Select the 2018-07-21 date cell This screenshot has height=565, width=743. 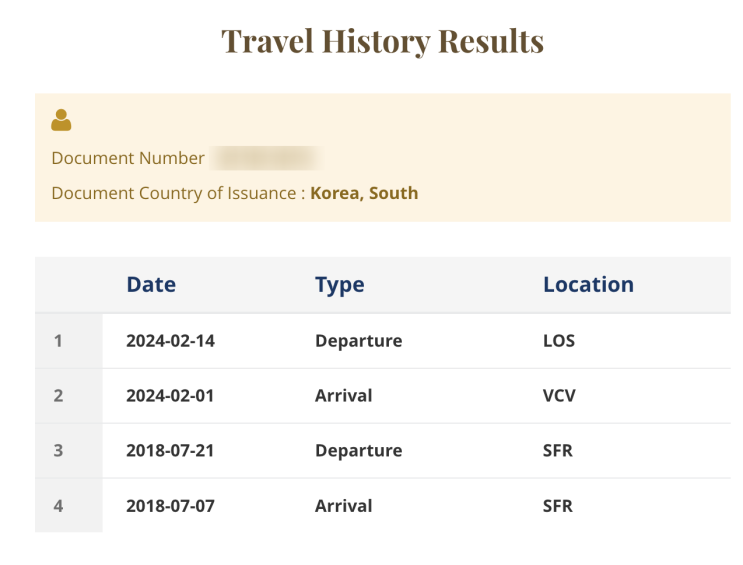(170, 451)
